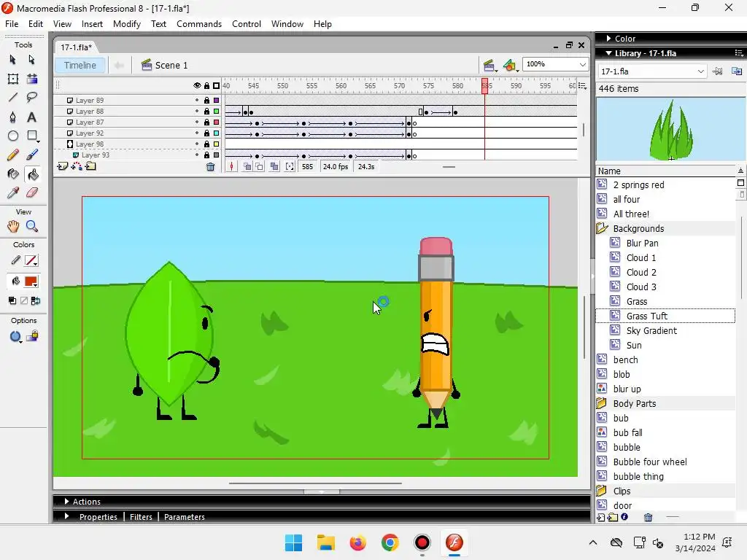This screenshot has height=560, width=747.
Task: Click the Edit Symbols icon
Action: (x=510, y=65)
